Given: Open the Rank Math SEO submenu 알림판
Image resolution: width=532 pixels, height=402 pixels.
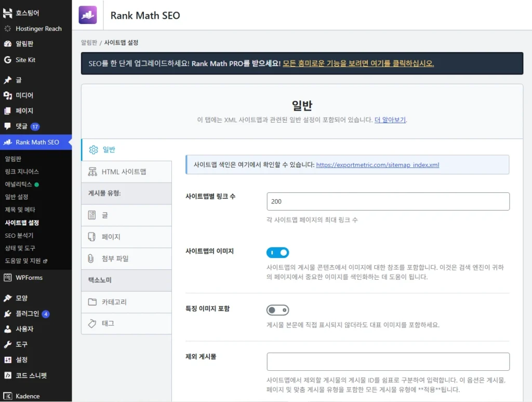Looking at the screenshot, I should [x=13, y=159].
